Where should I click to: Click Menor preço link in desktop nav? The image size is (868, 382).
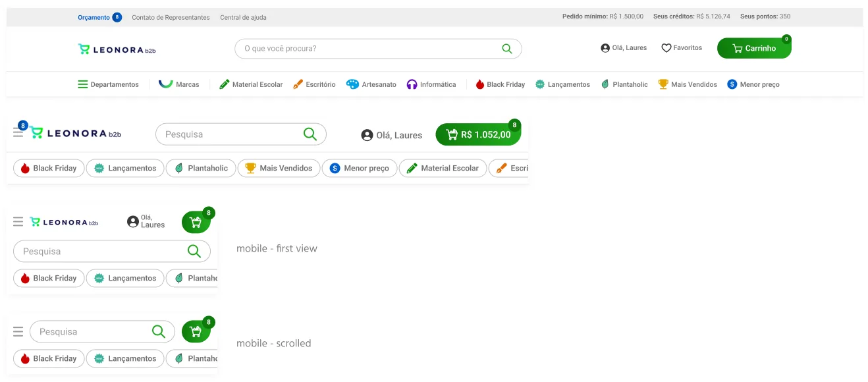tap(753, 84)
